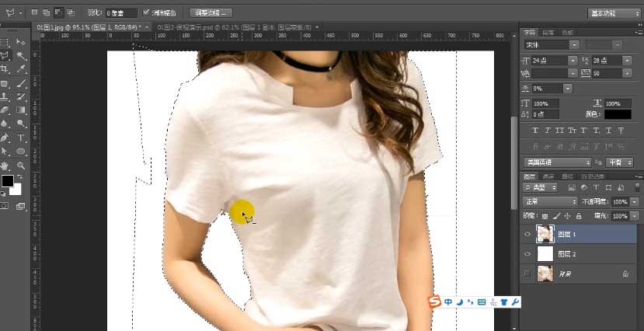This screenshot has width=644, height=331.
Task: Select the Magic Wand tool
Action: tap(21, 56)
